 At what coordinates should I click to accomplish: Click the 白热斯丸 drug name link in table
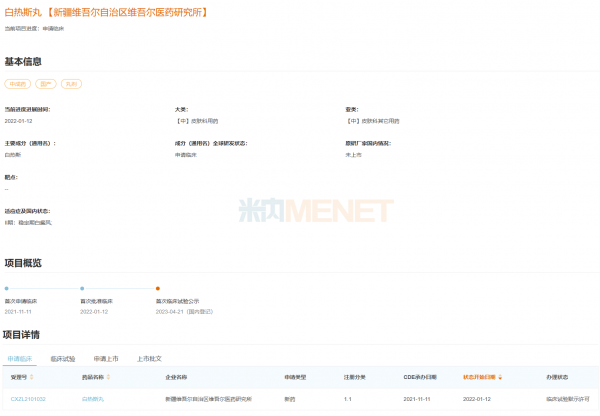(92, 399)
